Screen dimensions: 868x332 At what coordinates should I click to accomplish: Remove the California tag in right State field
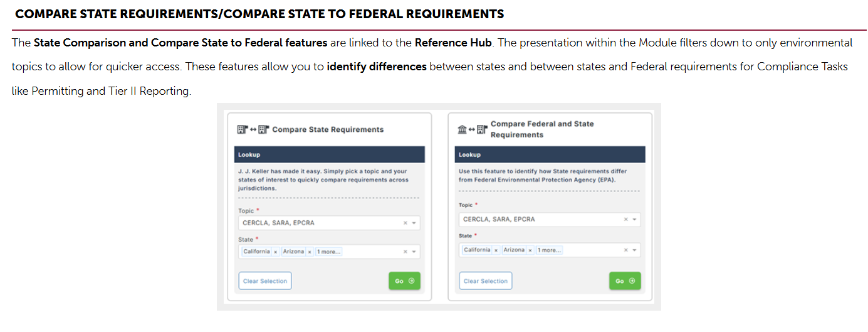click(x=496, y=250)
